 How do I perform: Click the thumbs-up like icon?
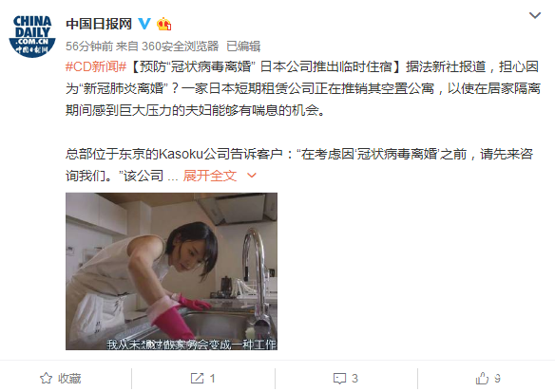[482, 378]
